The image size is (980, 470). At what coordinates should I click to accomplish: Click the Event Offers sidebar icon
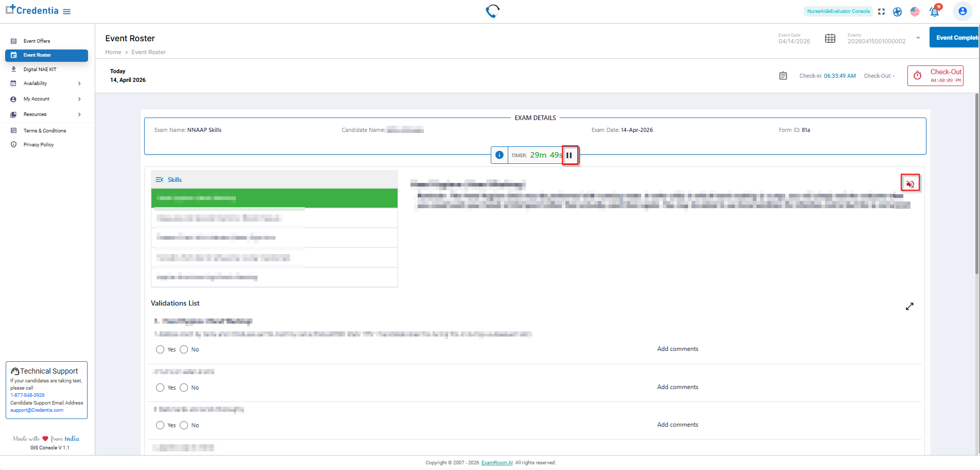(x=13, y=41)
